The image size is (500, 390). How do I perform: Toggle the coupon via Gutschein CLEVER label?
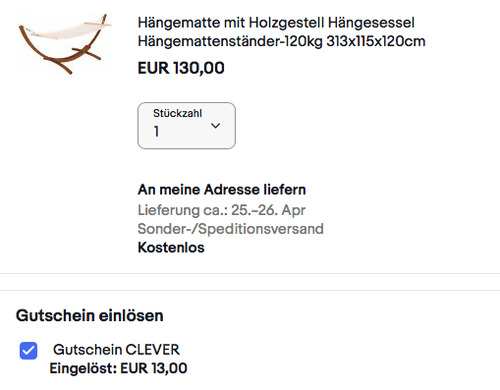(x=116, y=350)
